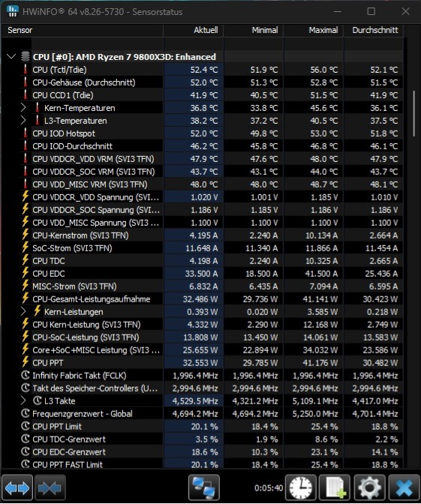
Task: Click the Aktuell column header
Action: 194,30
